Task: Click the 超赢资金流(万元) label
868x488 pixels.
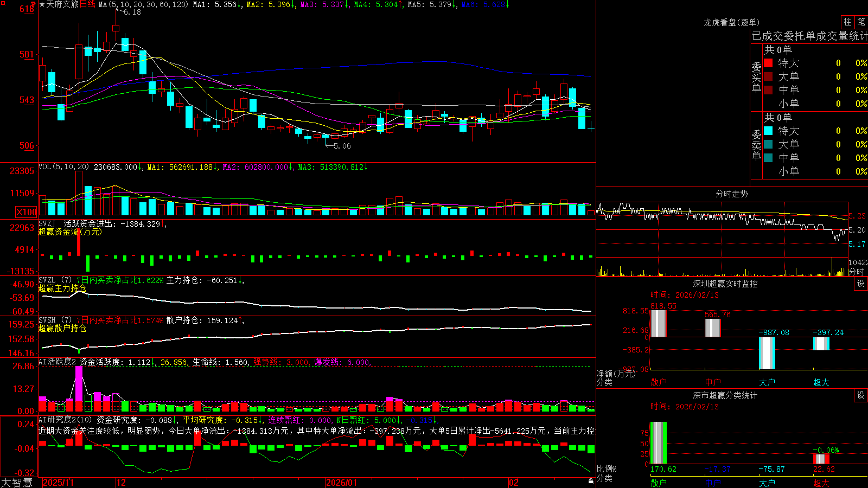Action: point(70,232)
